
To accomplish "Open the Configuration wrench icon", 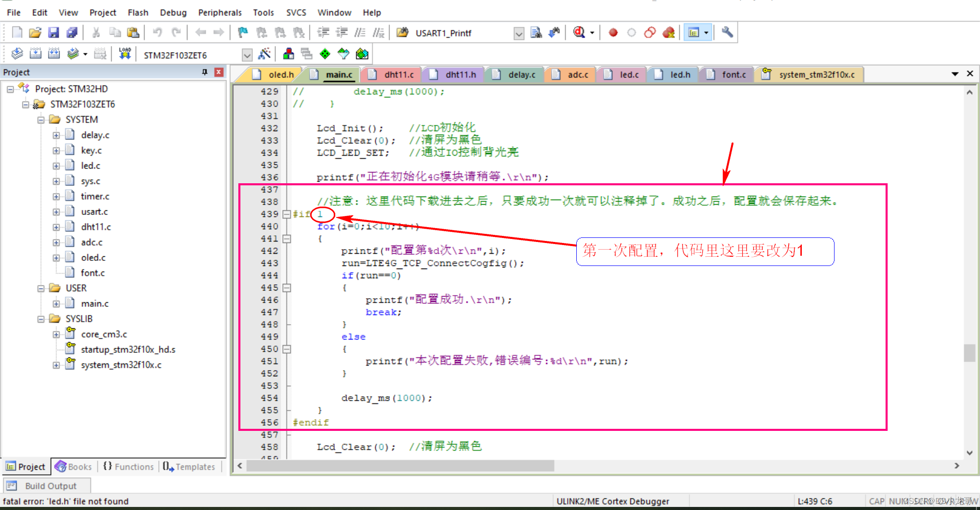I will (x=727, y=33).
